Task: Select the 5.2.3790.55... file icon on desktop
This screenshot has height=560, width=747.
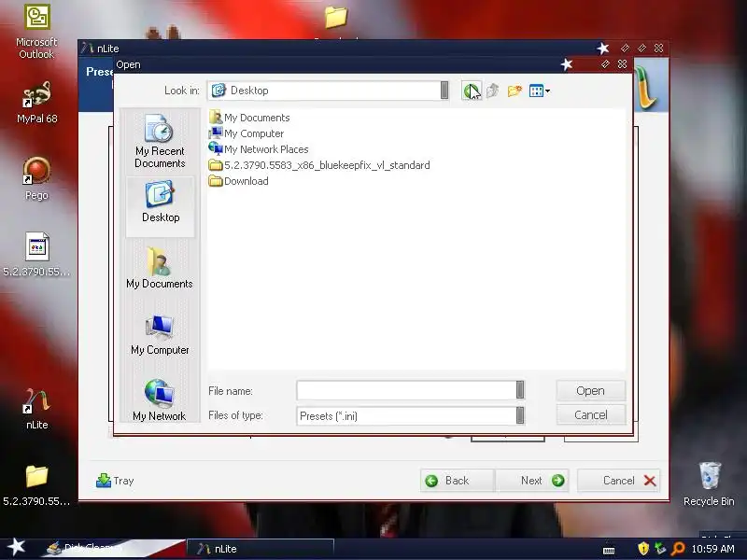Action: [36, 254]
